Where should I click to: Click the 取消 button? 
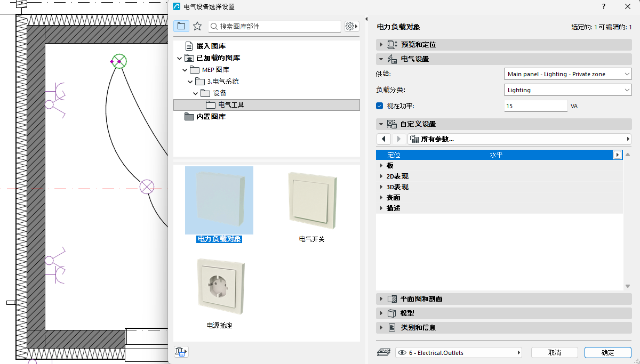(555, 353)
